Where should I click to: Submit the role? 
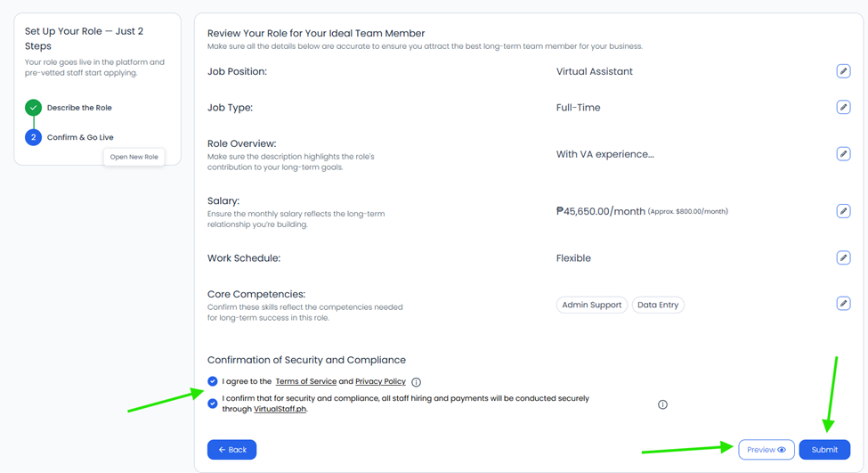coord(824,449)
